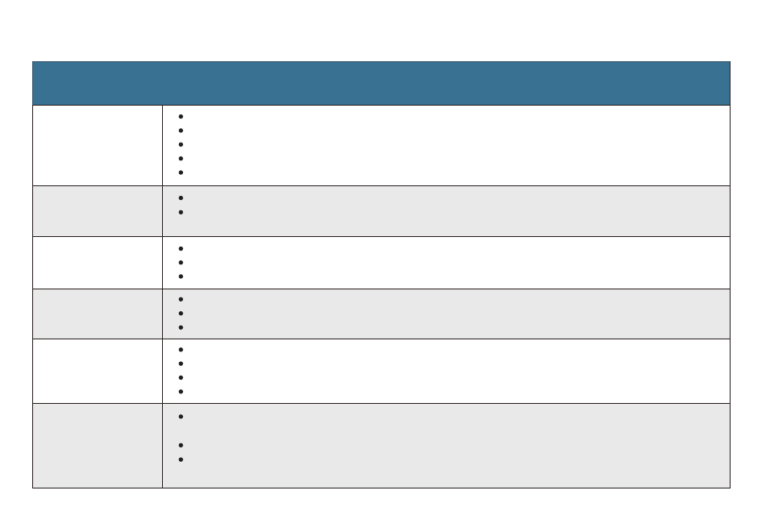766x532 pixels.
Task: Select the last bullet in the white three-bullet row
Action: (181, 276)
